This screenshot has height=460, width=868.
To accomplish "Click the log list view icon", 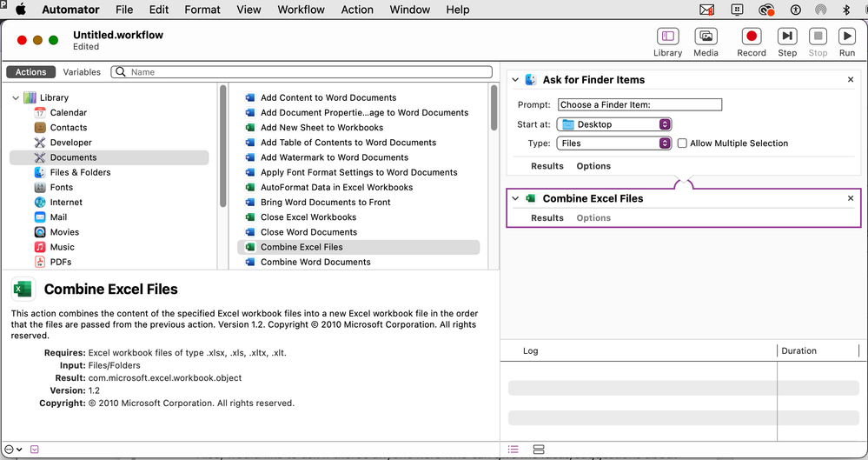I will (x=514, y=449).
